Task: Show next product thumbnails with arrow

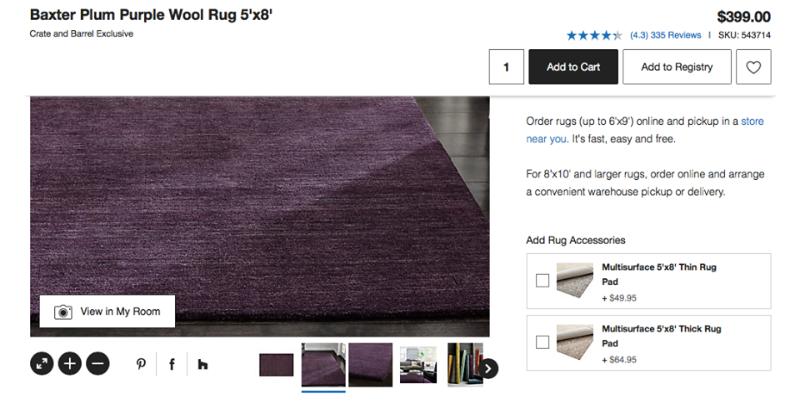Action: point(489,368)
